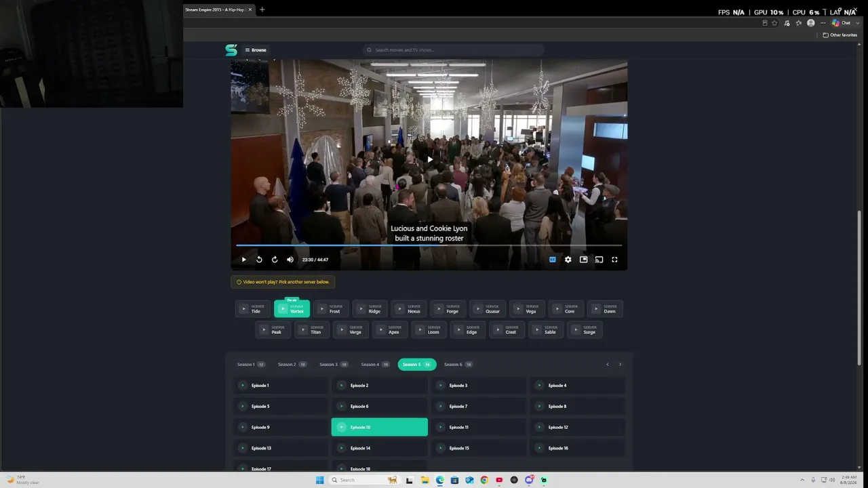Click the video progress bar

coord(429,245)
